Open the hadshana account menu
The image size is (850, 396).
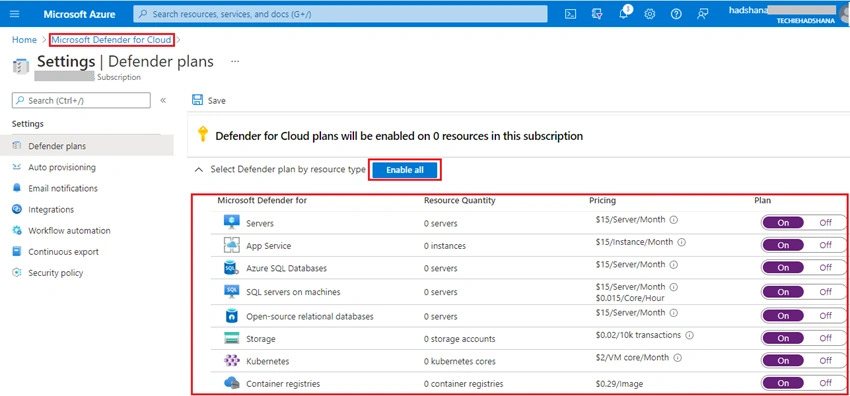789,14
